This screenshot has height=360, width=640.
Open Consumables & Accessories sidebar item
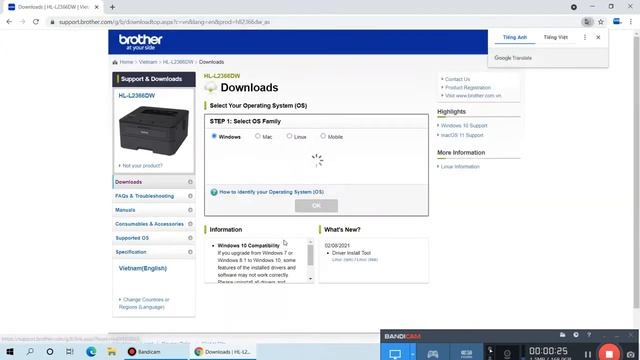[154, 224]
